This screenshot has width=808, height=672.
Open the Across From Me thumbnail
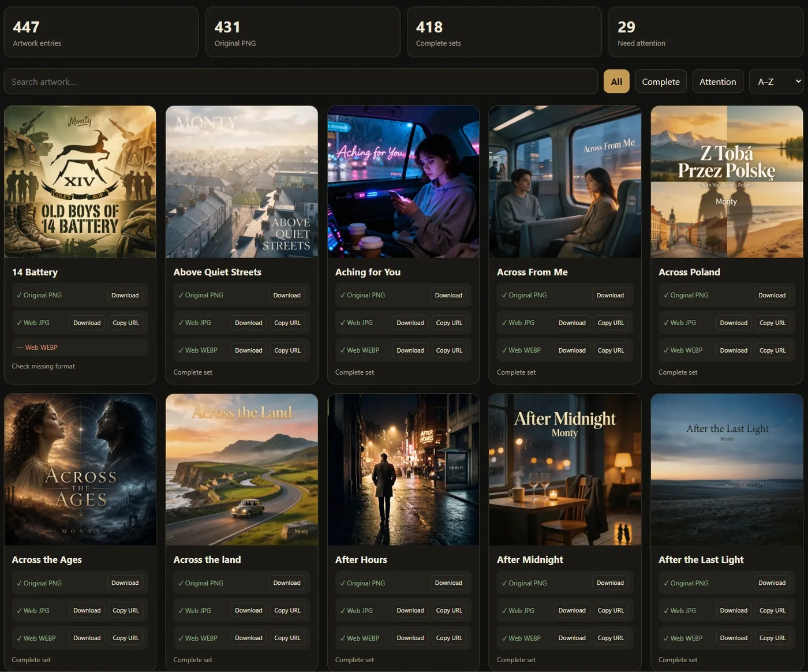coord(565,182)
